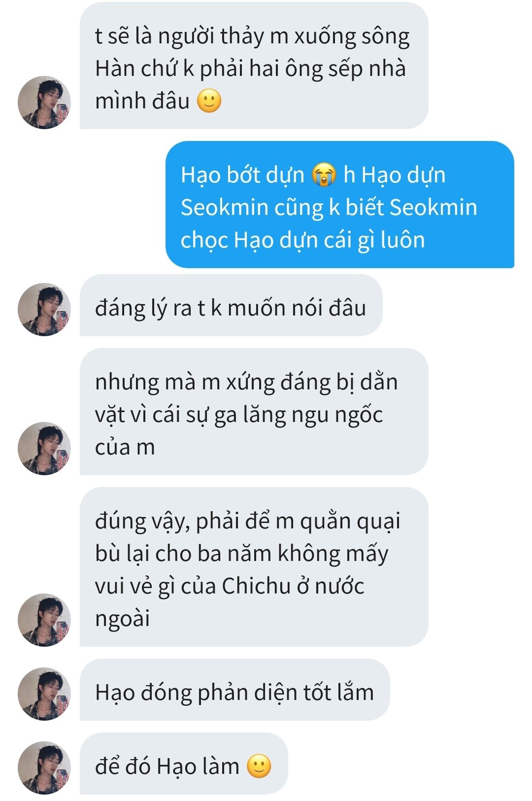
Task: Click smiley emoji after 'mình đâu'
Action: [209, 101]
